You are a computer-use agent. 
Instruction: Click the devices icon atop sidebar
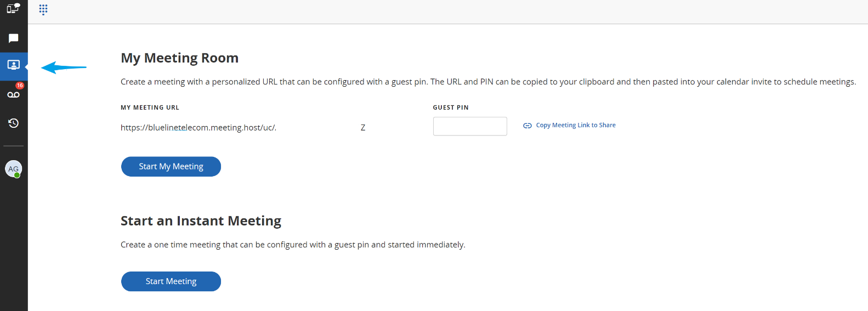click(x=13, y=8)
